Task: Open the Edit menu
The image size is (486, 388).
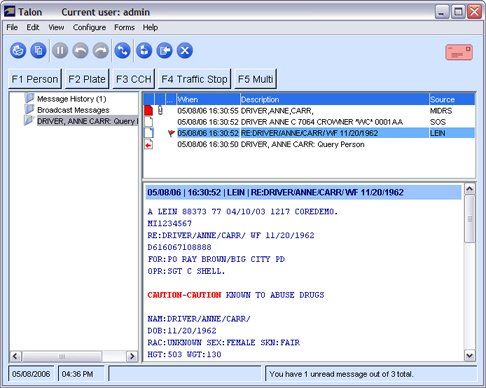Action: click(x=33, y=27)
